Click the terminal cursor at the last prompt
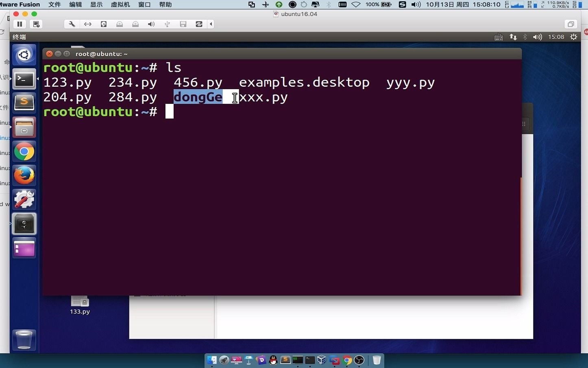Viewport: 588px width, 368px height. (x=170, y=112)
